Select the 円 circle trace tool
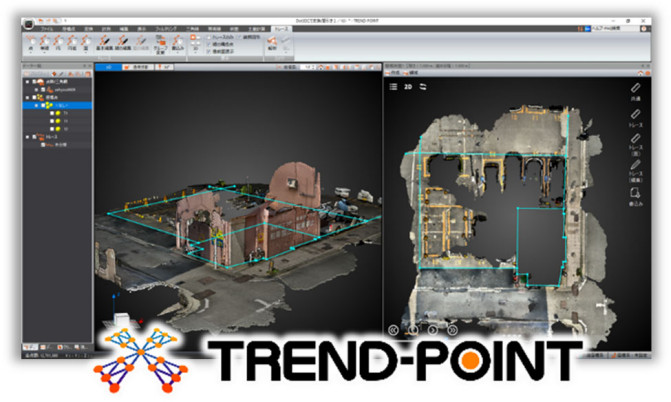 coord(58,43)
